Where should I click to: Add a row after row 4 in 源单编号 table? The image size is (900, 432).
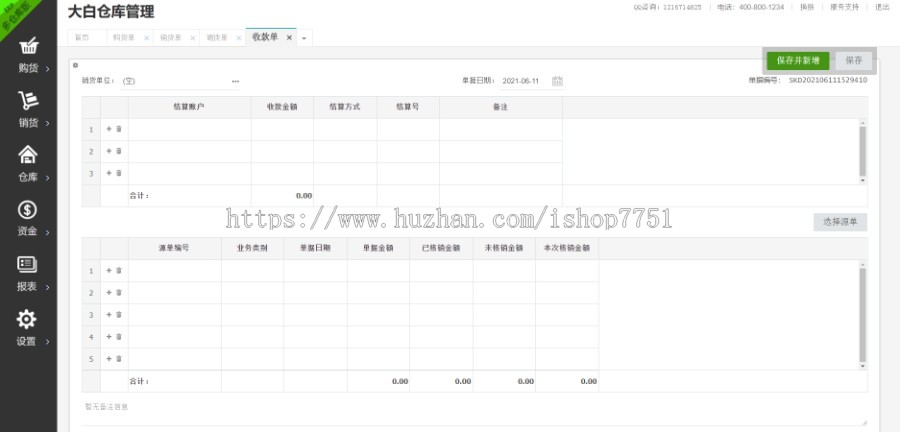click(x=109, y=337)
